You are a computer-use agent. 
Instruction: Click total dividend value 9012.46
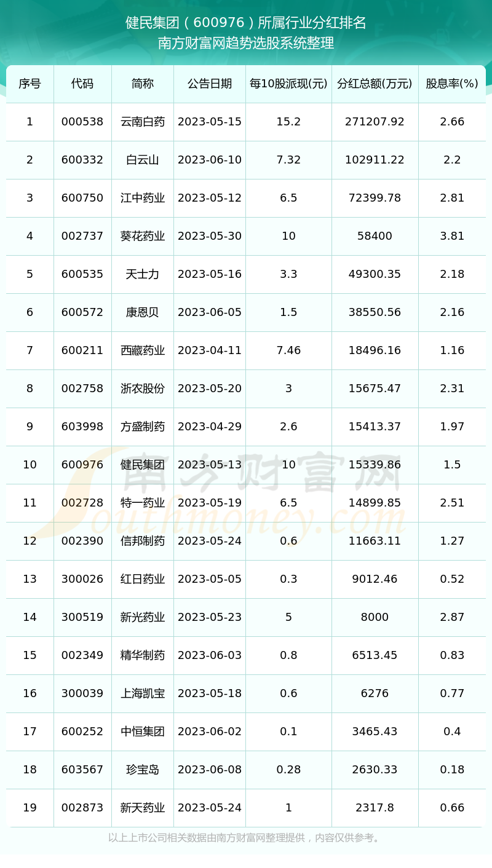tap(375, 579)
